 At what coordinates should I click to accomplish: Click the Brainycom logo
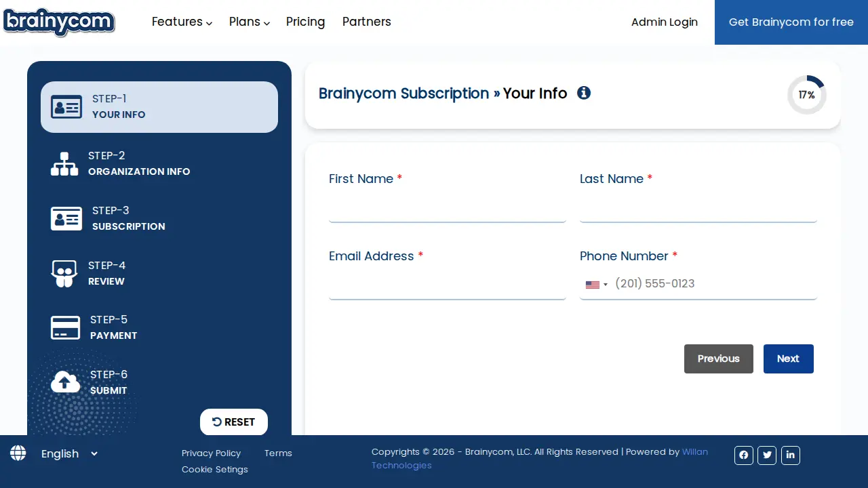click(59, 22)
